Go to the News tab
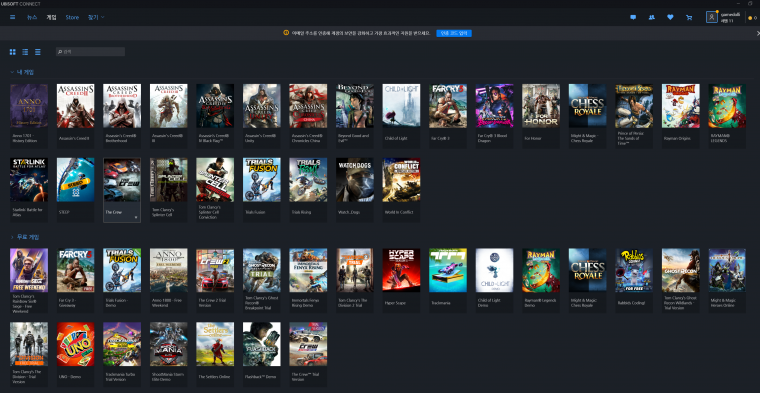 (32, 17)
